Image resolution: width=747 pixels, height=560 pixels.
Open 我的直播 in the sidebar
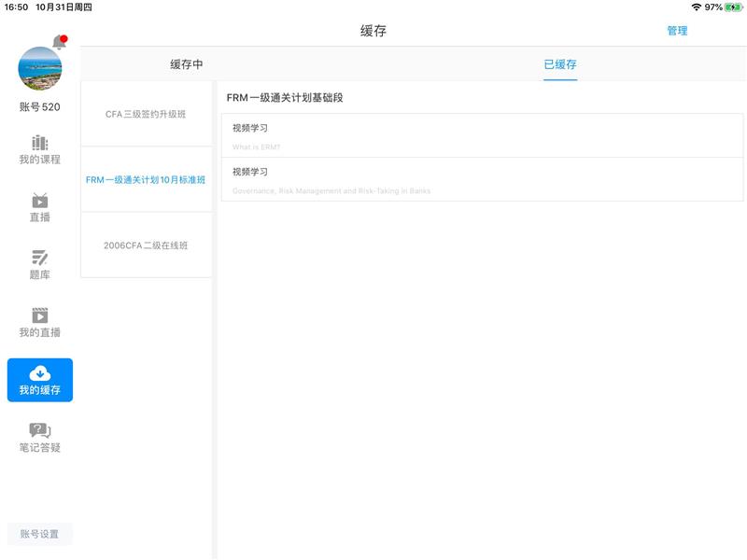coord(40,323)
